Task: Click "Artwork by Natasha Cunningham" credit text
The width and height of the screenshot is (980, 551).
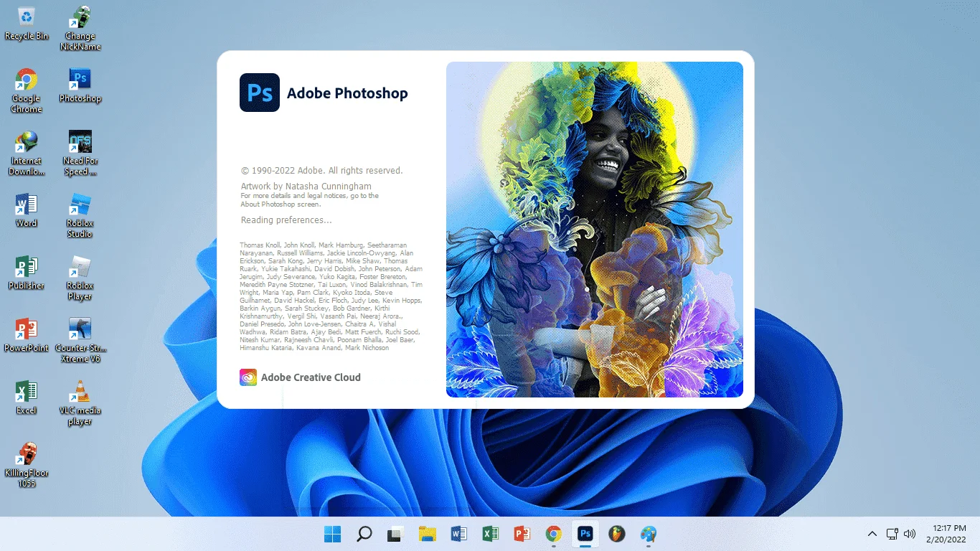Action: click(x=306, y=187)
